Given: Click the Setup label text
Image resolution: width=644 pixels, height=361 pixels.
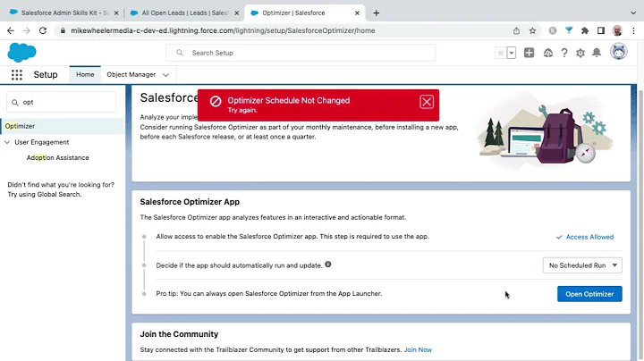Looking at the screenshot, I should (x=46, y=75).
